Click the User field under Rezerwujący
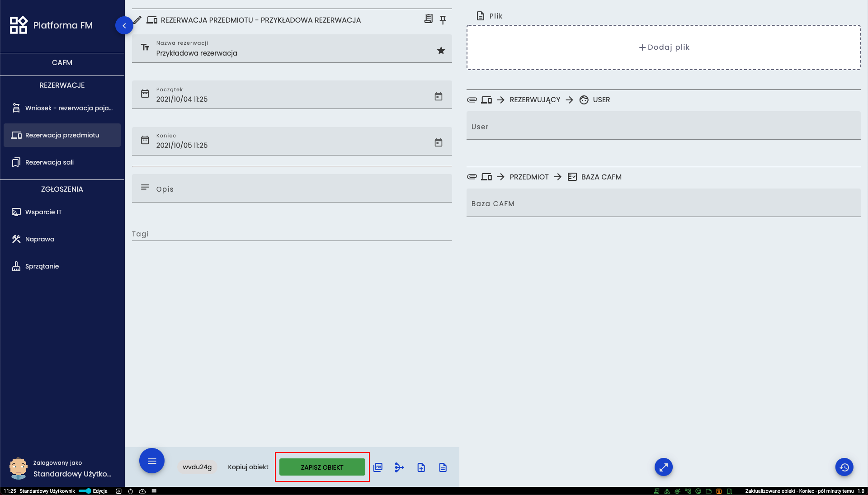Image resolution: width=868 pixels, height=495 pixels. pyautogui.click(x=664, y=126)
